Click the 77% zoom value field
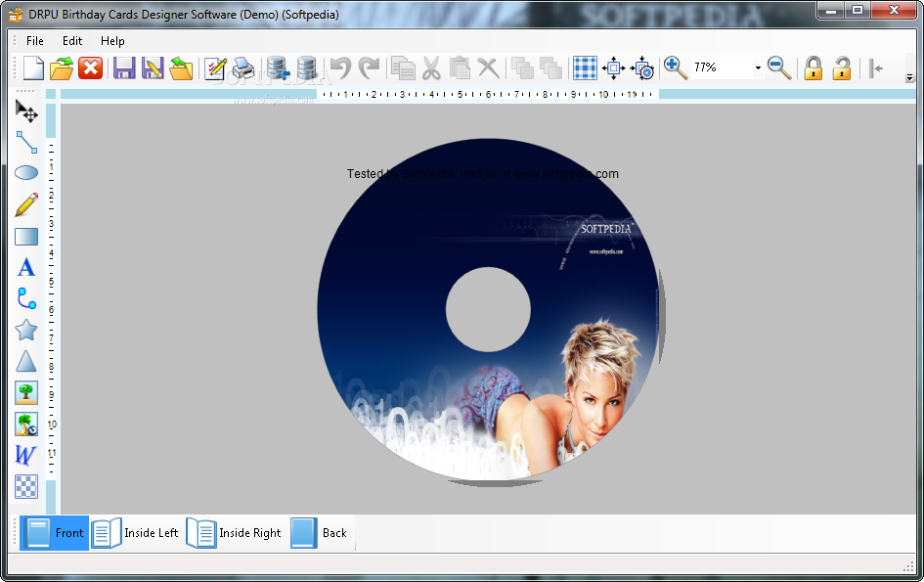The height and width of the screenshot is (582, 924). tap(722, 67)
